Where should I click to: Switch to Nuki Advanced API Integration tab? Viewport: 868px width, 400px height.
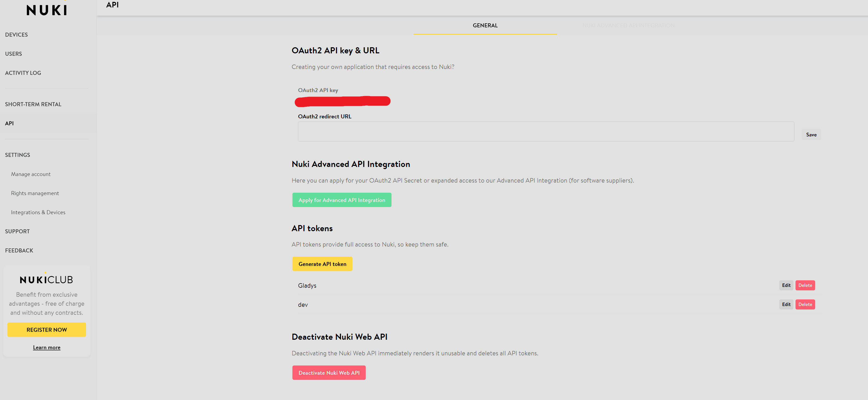pyautogui.click(x=628, y=25)
